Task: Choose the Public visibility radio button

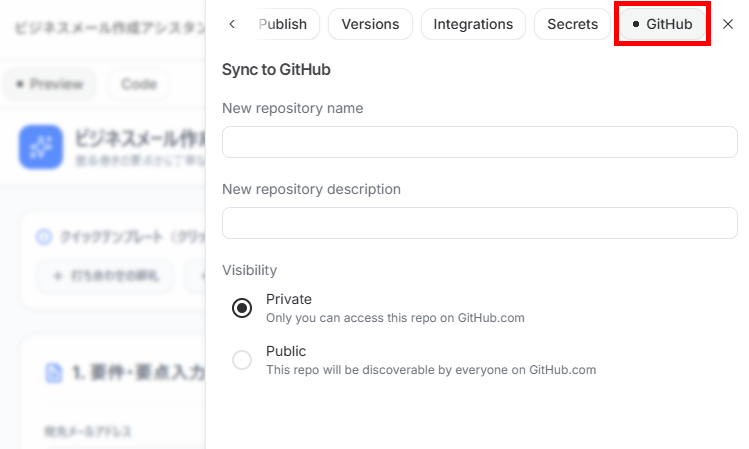Action: coord(242,360)
